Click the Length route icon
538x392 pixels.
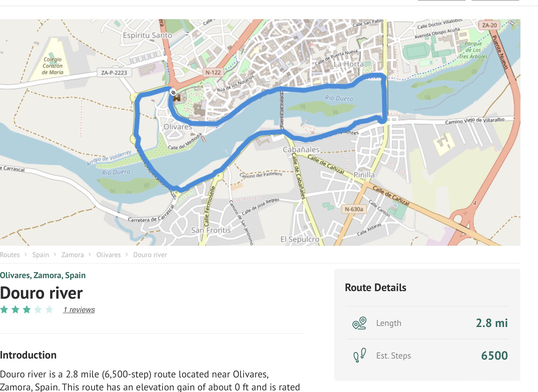click(359, 323)
